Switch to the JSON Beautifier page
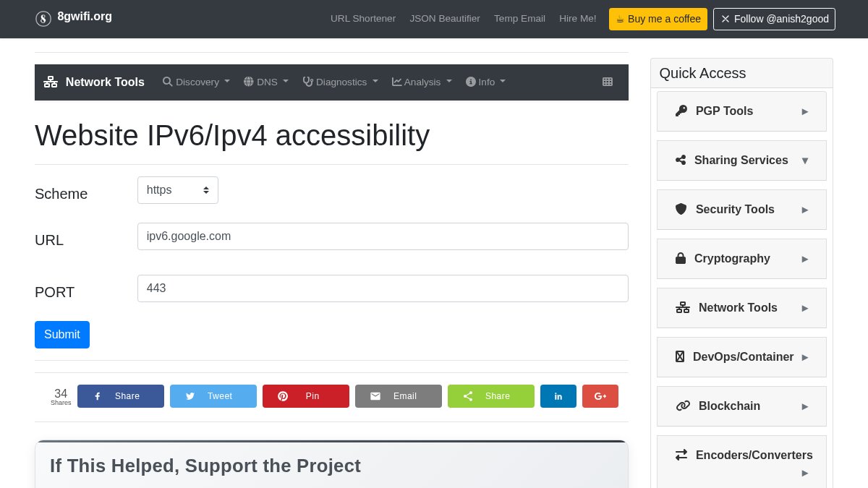Viewport: 868px width, 488px height. coord(445,19)
